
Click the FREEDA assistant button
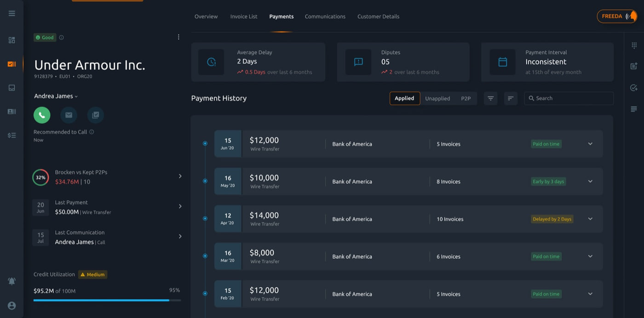[x=617, y=17]
